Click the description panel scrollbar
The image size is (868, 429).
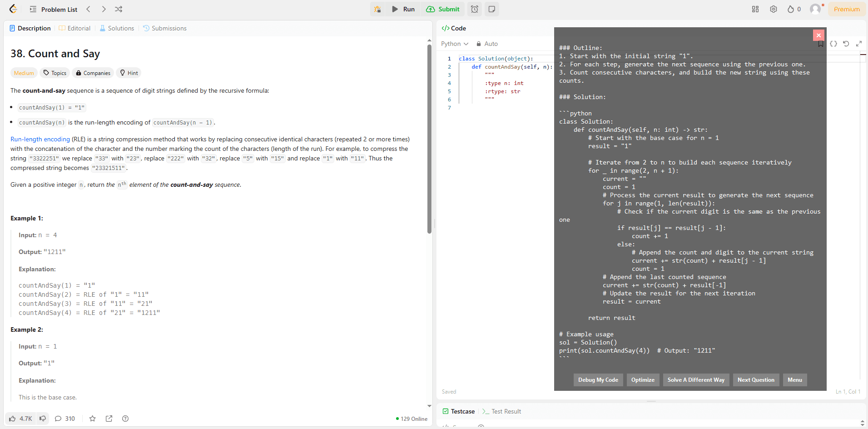[429, 139]
